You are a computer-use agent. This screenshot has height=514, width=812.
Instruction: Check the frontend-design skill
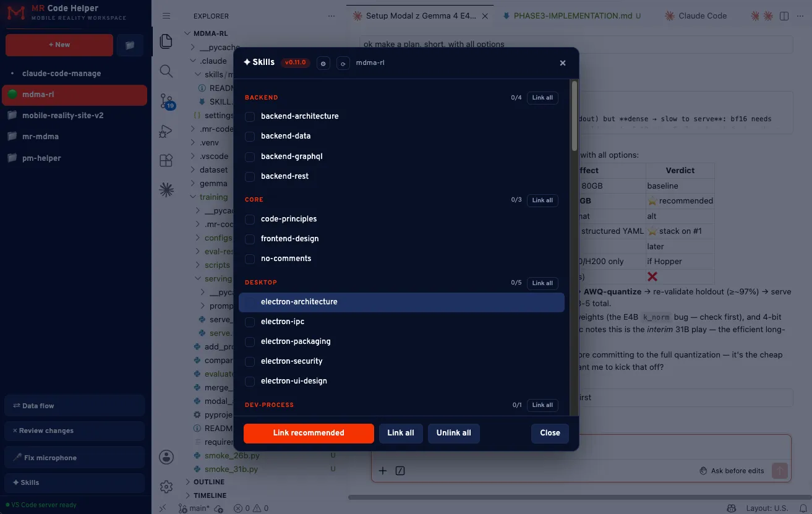250,239
